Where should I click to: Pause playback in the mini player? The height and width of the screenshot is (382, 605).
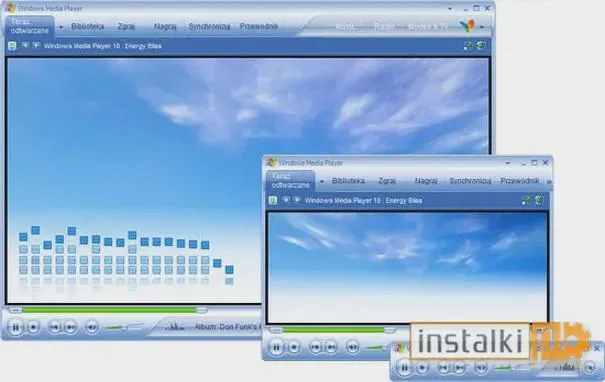404,367
